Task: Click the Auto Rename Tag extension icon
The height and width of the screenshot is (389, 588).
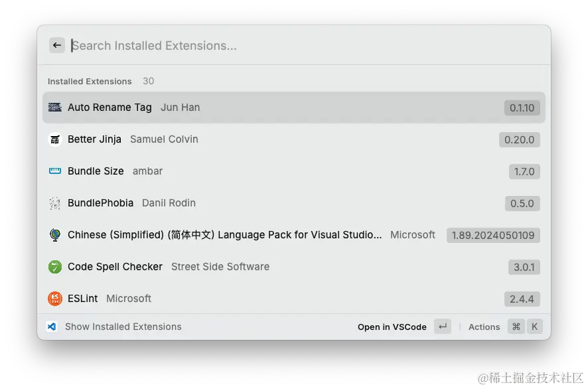Action: pyautogui.click(x=55, y=108)
